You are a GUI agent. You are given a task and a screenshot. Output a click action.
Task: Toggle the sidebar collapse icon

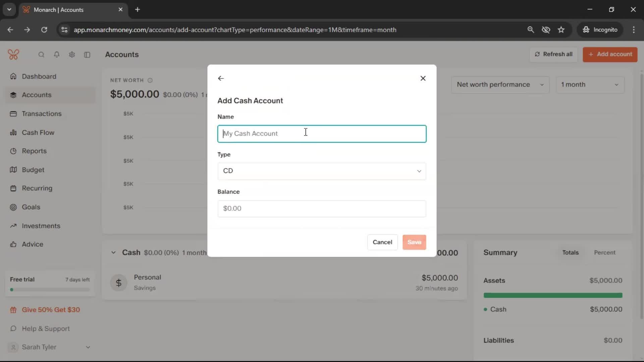click(x=87, y=55)
